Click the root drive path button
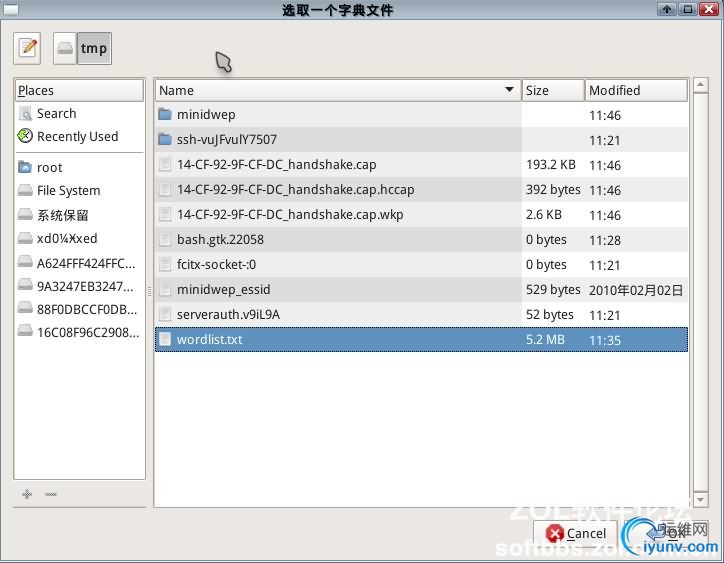This screenshot has height=563, width=724. click(65, 48)
